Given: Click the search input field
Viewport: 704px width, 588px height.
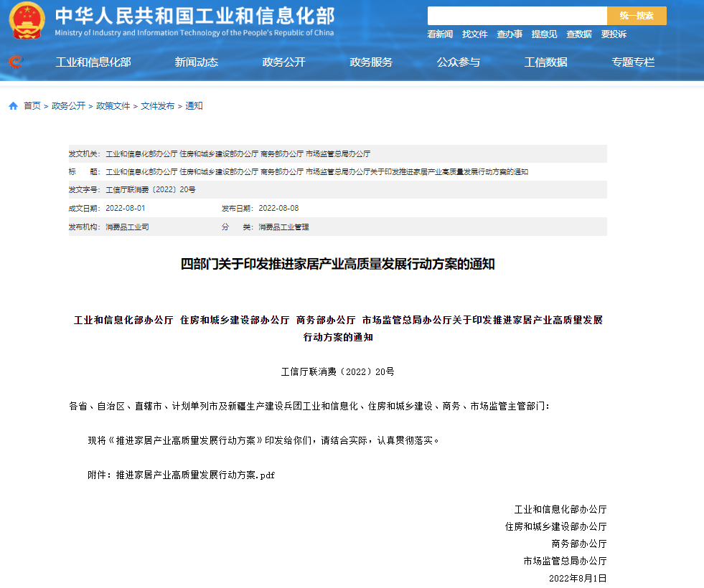Looking at the screenshot, I should (x=517, y=15).
